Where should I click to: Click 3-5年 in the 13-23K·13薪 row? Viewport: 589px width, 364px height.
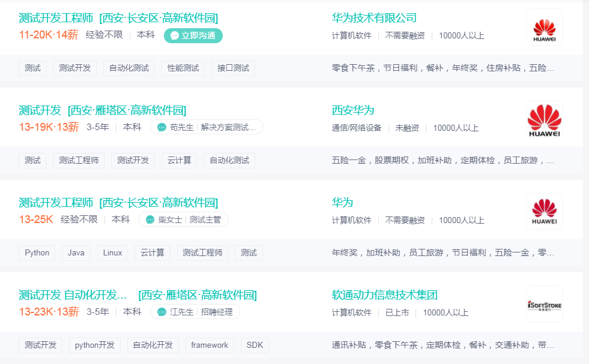[98, 312]
